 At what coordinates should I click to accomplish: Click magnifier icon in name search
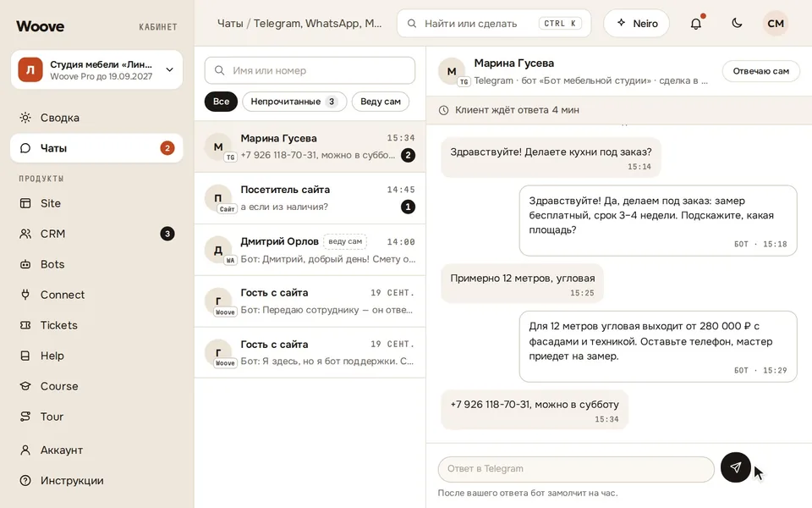(x=220, y=70)
